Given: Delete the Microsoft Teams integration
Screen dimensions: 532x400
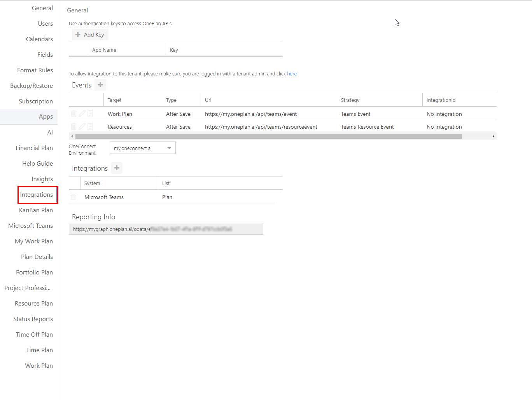Looking at the screenshot, I should click(x=73, y=197).
